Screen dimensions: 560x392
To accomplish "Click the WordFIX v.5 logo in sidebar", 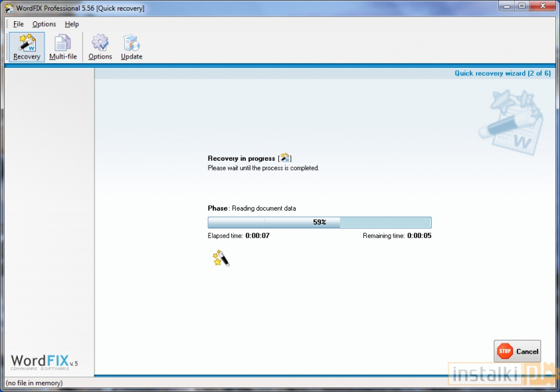I will [x=44, y=362].
